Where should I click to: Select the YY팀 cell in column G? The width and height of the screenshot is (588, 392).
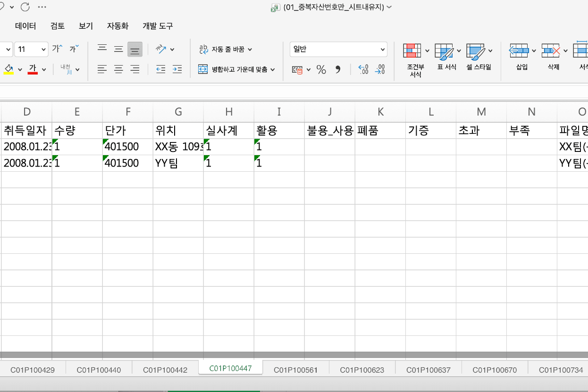point(178,163)
